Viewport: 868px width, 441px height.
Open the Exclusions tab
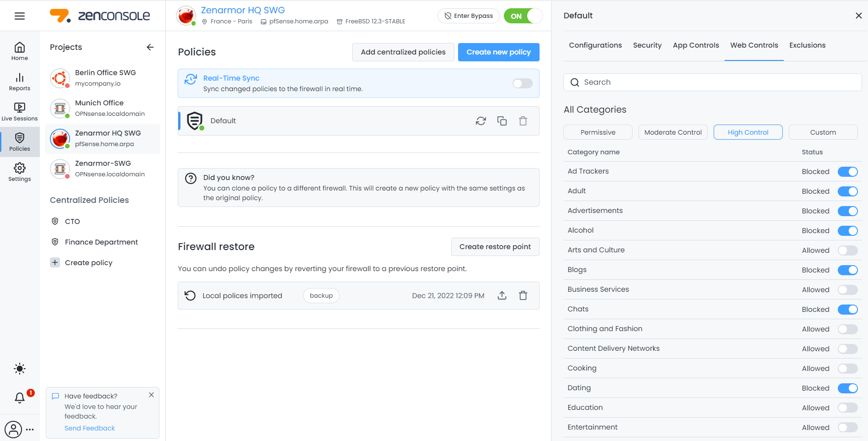tap(807, 45)
